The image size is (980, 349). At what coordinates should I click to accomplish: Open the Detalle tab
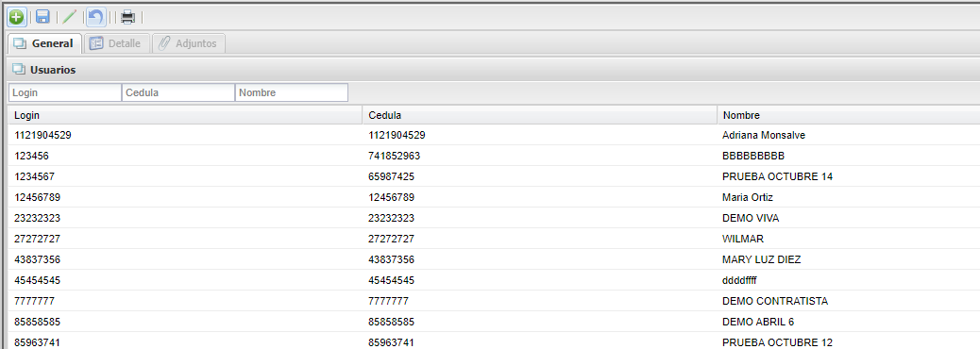coord(117,43)
